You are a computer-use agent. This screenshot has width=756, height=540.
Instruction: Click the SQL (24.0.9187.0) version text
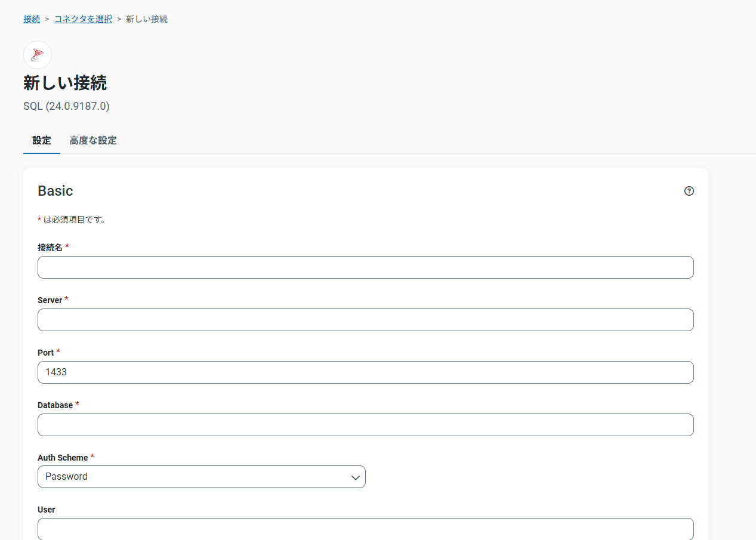click(66, 106)
